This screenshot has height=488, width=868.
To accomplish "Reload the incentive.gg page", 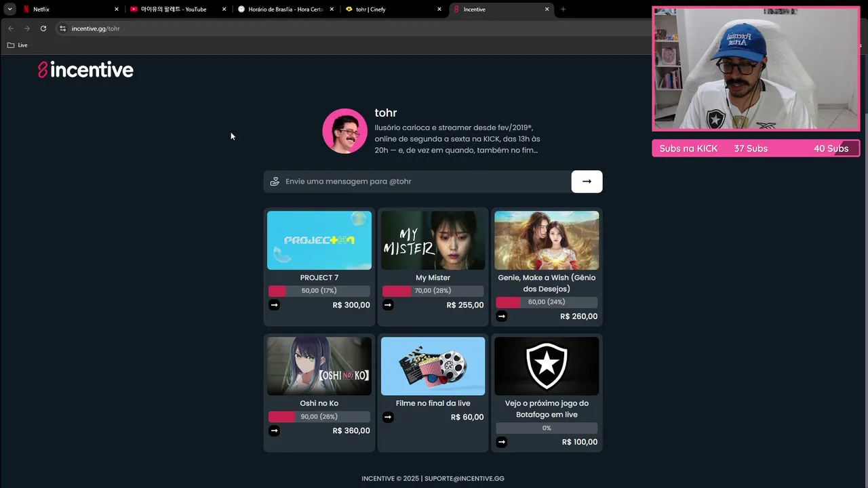I will (x=43, y=28).
